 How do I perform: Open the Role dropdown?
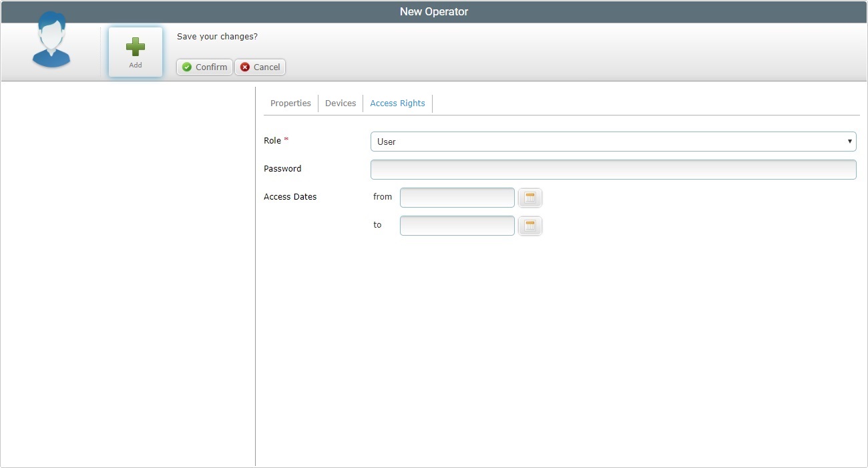pos(612,141)
